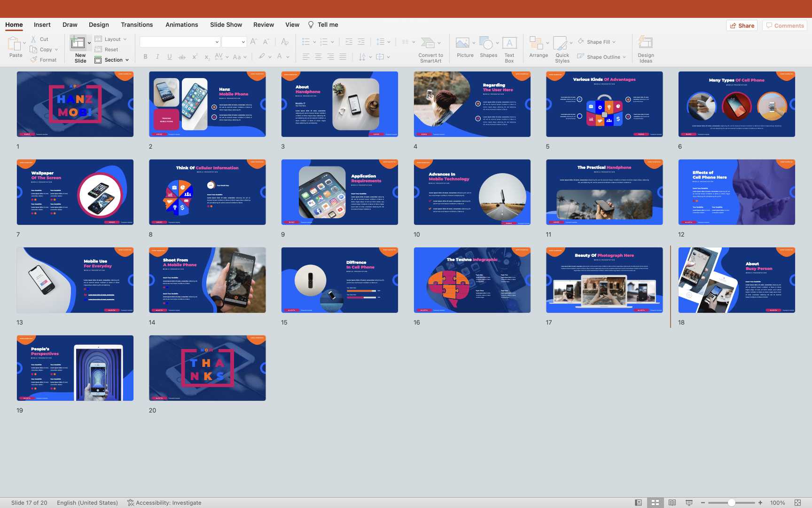
Task: Open the Picture insert tool
Action: 462,43
